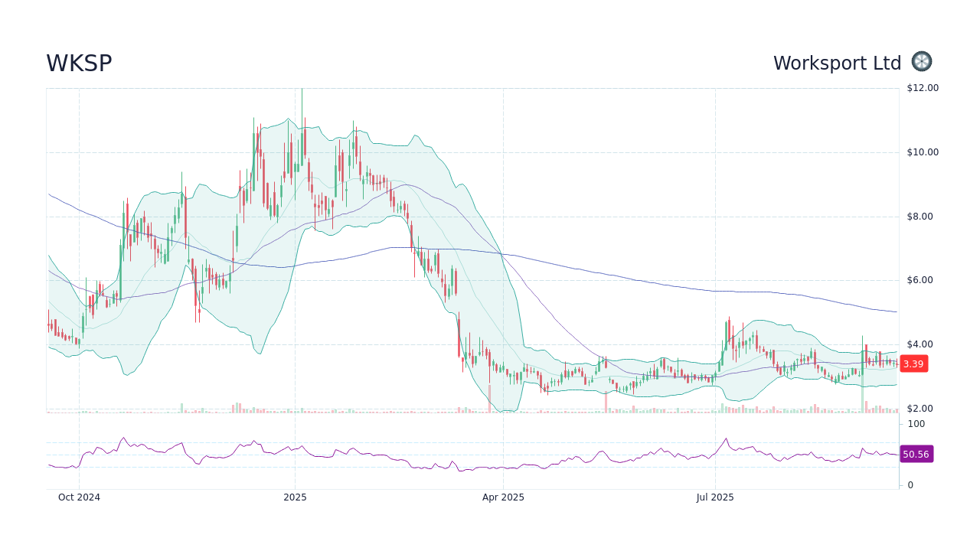Click the 2025 label on the time axis

tap(296, 497)
